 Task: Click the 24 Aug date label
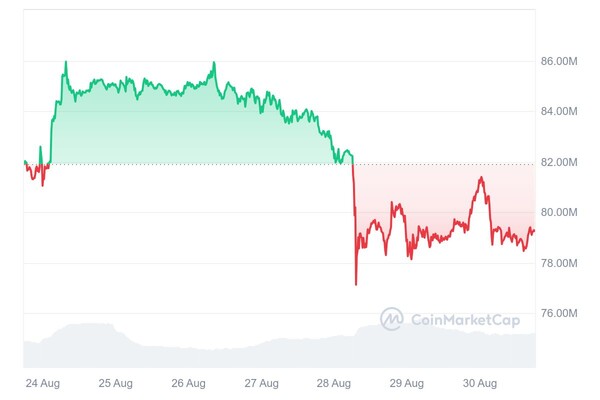[42, 383]
